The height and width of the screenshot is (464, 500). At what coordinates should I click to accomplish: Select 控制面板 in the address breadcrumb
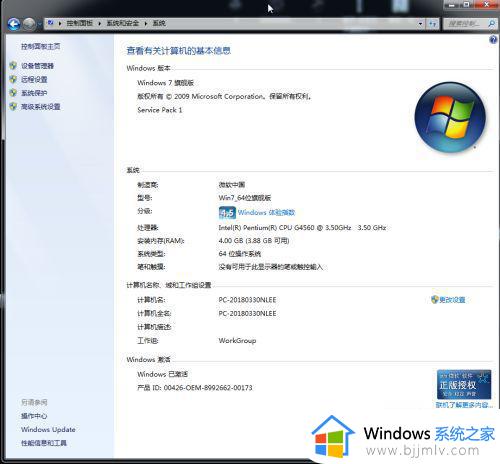(80, 23)
